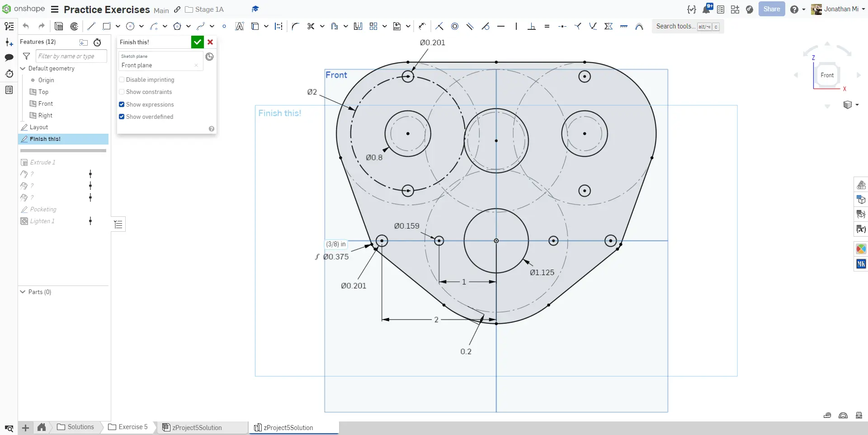Image resolution: width=868 pixels, height=435 pixels.
Task: Uncheck the Show overdefined checkbox
Action: pyautogui.click(x=122, y=117)
